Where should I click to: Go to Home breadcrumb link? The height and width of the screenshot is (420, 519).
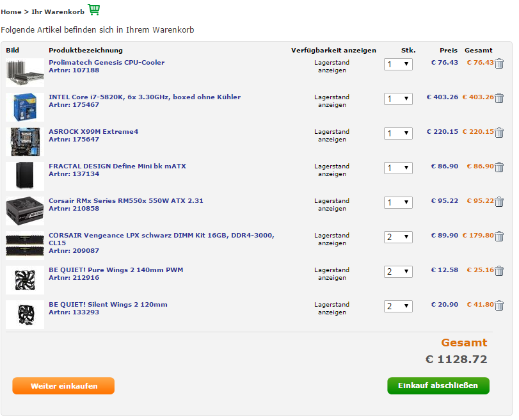11,12
